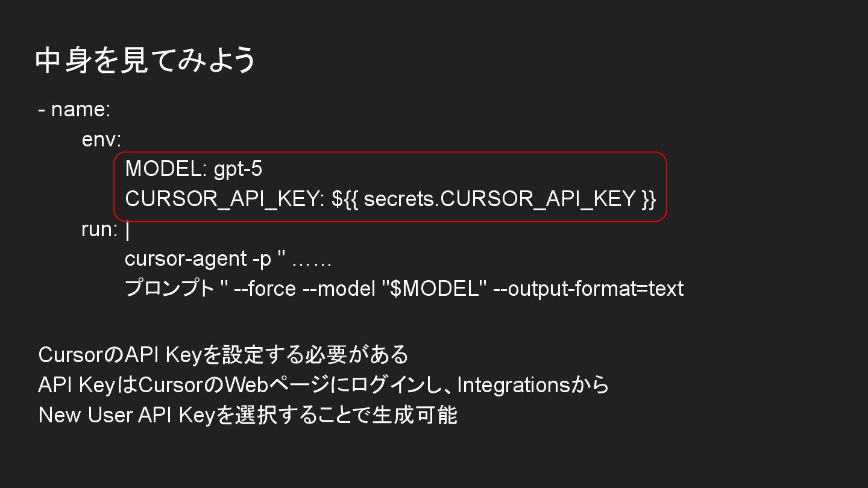The height and width of the screenshot is (488, 868).
Task: Click the pipe character after run:
Action: (x=127, y=230)
